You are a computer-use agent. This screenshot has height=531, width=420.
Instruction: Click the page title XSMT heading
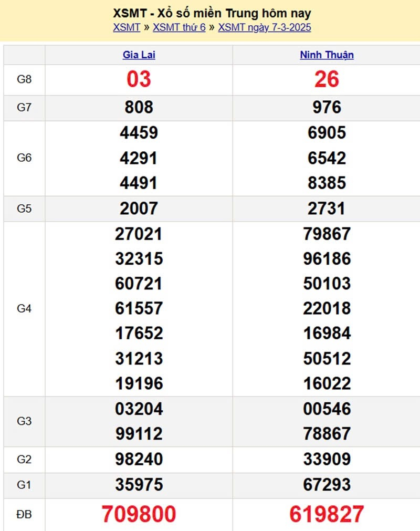click(x=212, y=13)
